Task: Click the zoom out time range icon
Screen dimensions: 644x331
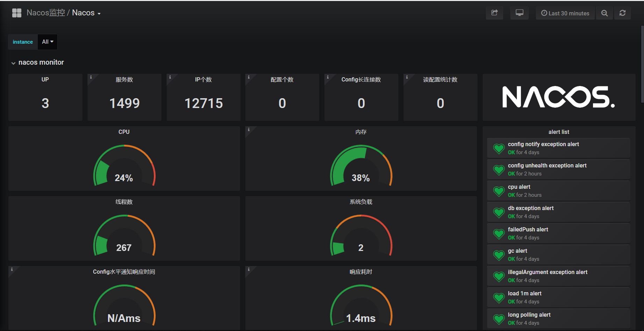Action: [x=604, y=13]
